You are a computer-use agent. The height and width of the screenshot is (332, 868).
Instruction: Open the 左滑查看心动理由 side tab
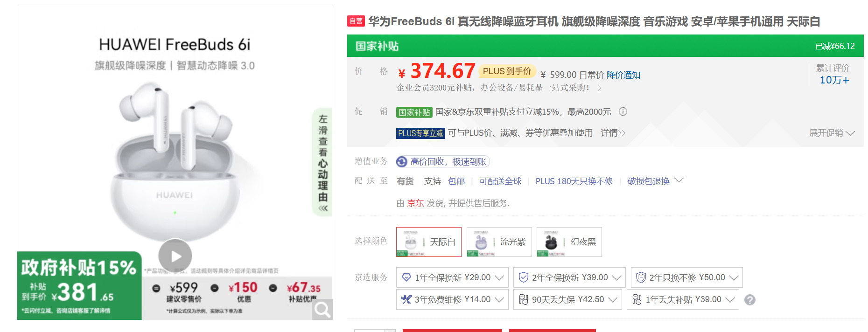coord(322,162)
